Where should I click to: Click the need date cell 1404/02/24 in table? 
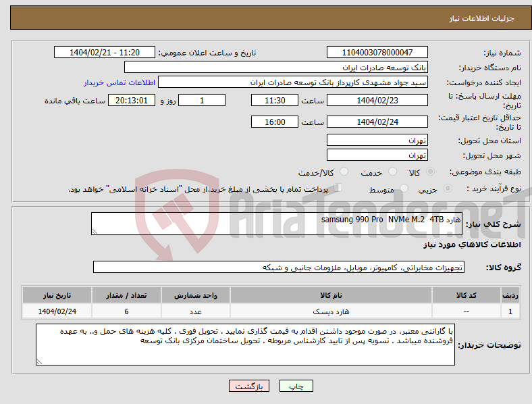(x=57, y=311)
